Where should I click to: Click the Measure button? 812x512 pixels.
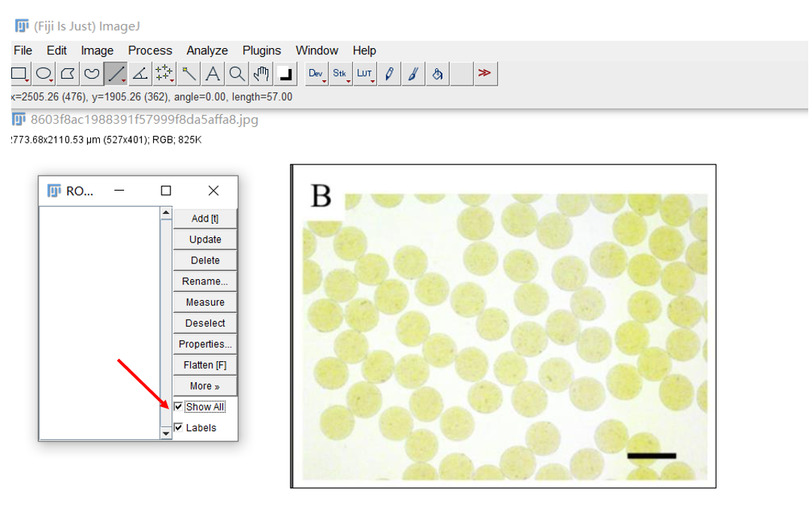click(x=205, y=302)
